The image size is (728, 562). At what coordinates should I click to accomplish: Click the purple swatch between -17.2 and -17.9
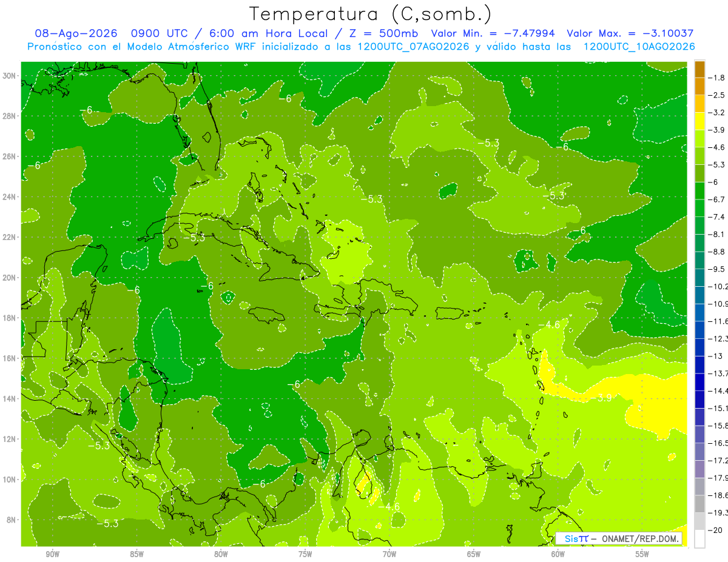click(x=699, y=469)
